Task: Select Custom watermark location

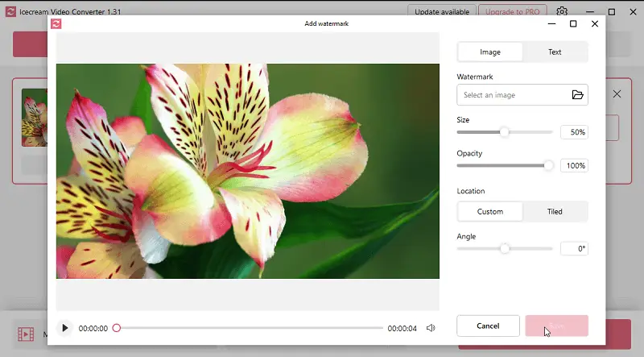Action: (x=490, y=212)
